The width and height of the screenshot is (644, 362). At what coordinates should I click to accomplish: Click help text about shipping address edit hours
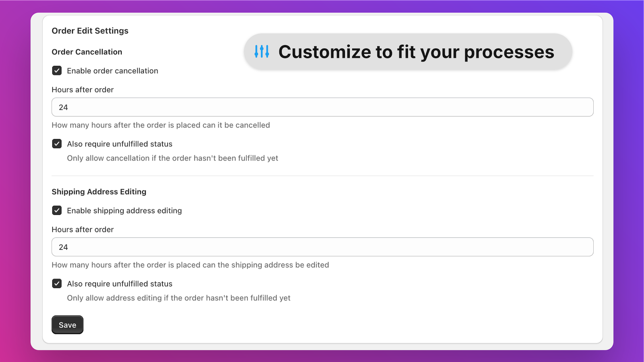click(x=190, y=265)
